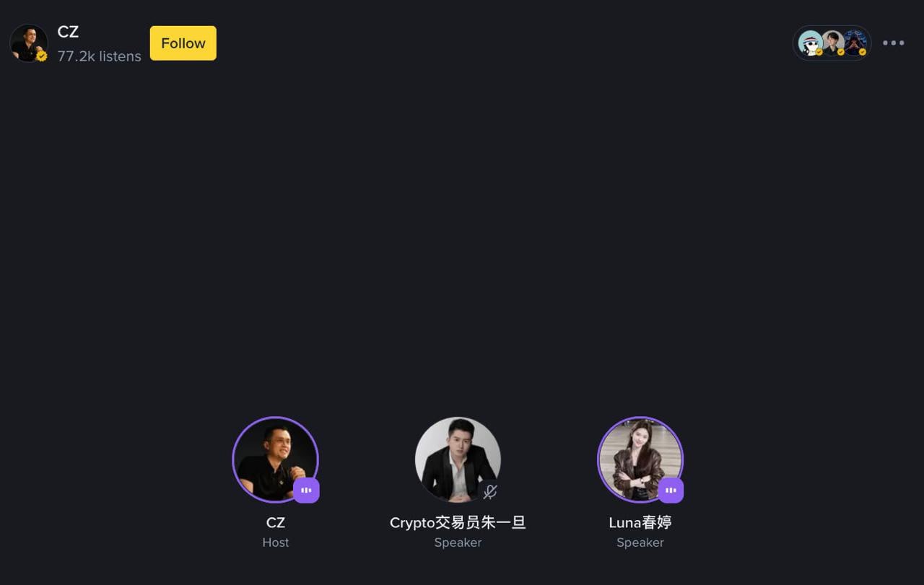The image size is (924, 585).
Task: Click the muted microphone icon on Crypto交易员朱一旦
Action: click(490, 492)
